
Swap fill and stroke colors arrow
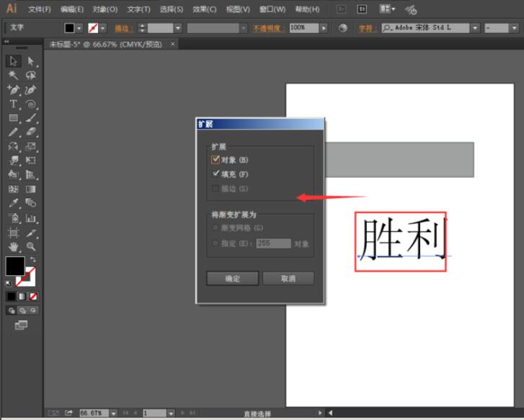(x=32, y=259)
